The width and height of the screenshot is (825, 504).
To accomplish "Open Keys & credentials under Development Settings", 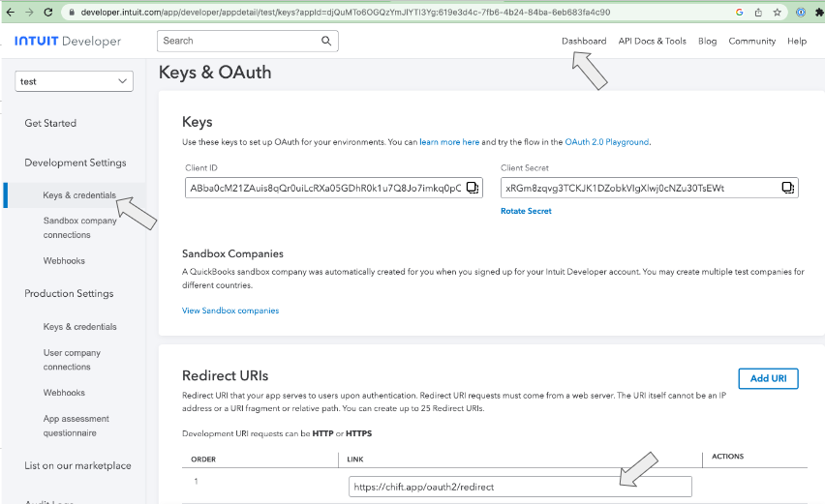I will pyautogui.click(x=79, y=195).
